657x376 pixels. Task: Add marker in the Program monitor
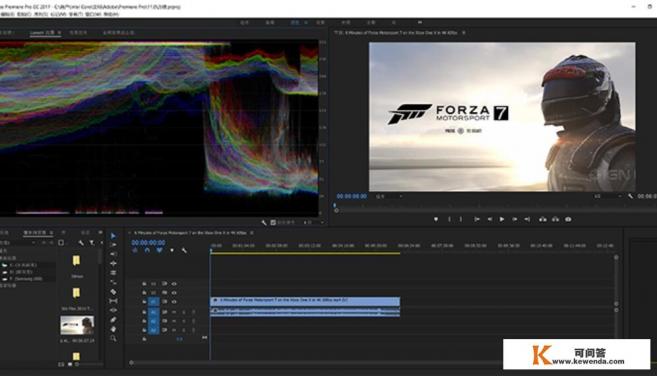(x=436, y=219)
